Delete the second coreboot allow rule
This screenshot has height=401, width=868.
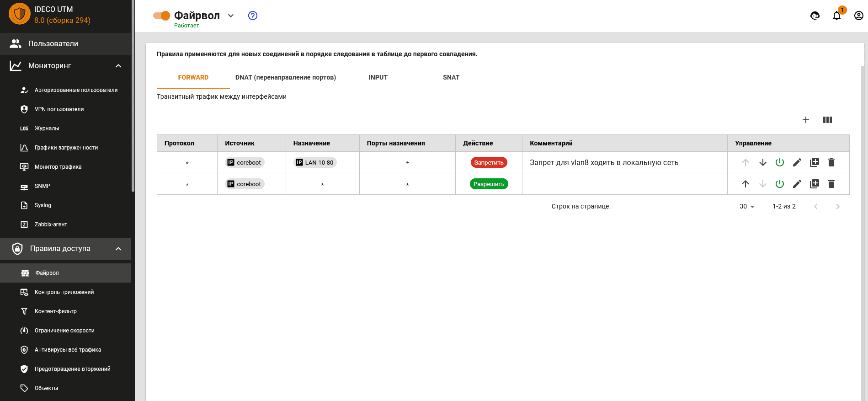coord(831,184)
